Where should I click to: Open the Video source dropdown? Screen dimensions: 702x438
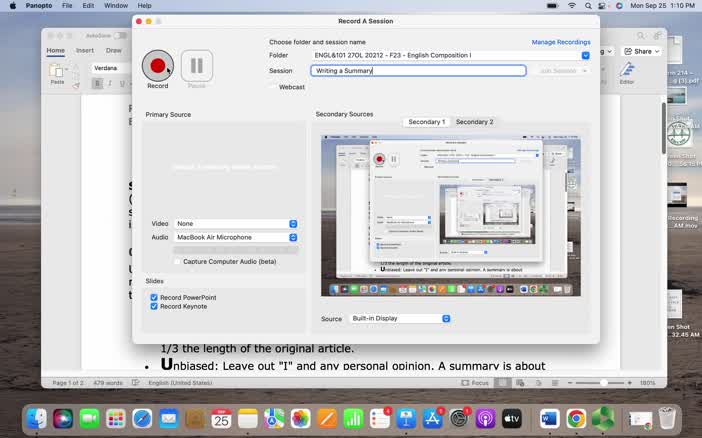(237, 224)
